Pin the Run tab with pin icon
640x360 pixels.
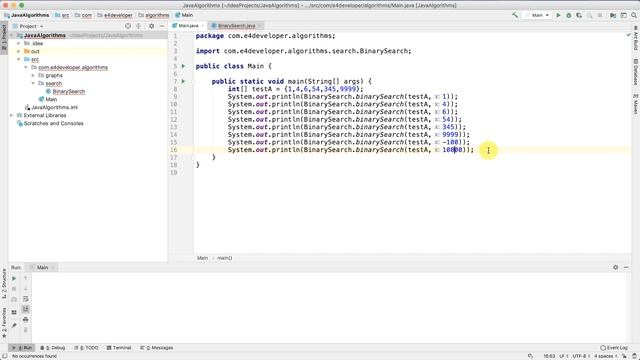point(14,325)
